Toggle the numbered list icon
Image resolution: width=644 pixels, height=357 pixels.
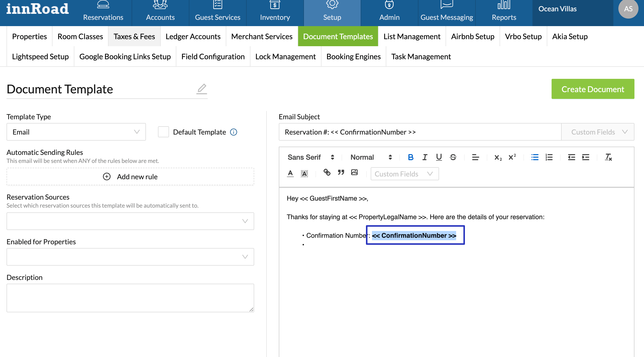(549, 157)
